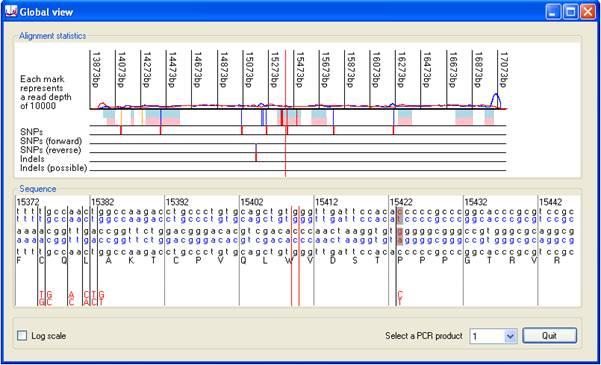The height and width of the screenshot is (365, 601).
Task: Click the 16673bp position label
Action: click(452, 70)
